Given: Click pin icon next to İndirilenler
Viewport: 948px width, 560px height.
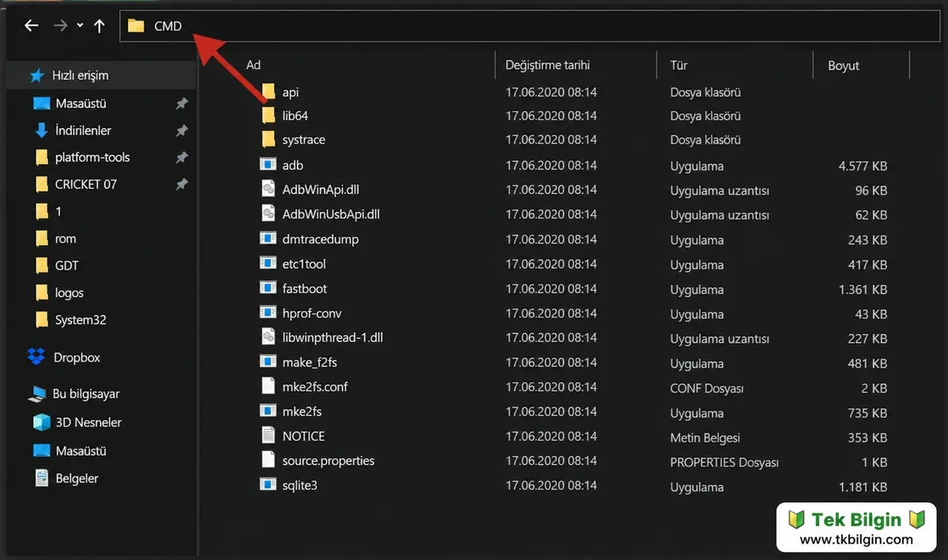Looking at the screenshot, I should (182, 130).
